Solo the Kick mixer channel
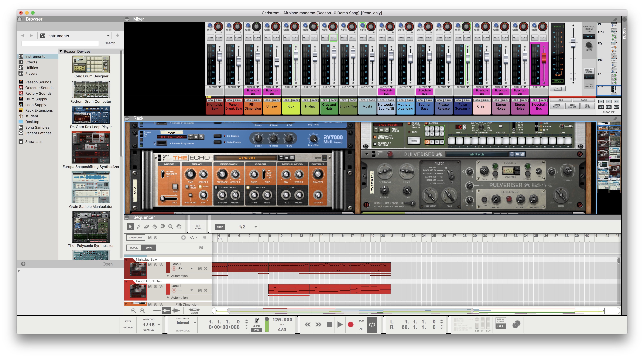Viewport: 644px width, 358px height. tap(295, 38)
